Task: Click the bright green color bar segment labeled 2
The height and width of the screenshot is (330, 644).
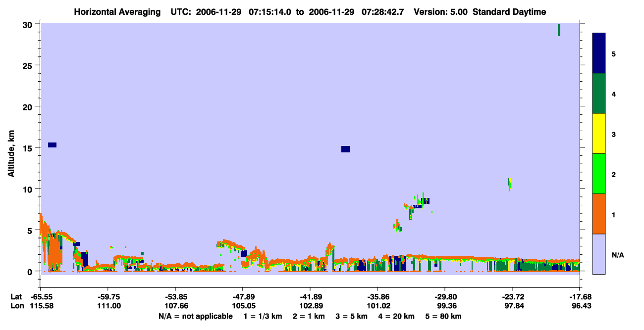Action: pos(599,174)
